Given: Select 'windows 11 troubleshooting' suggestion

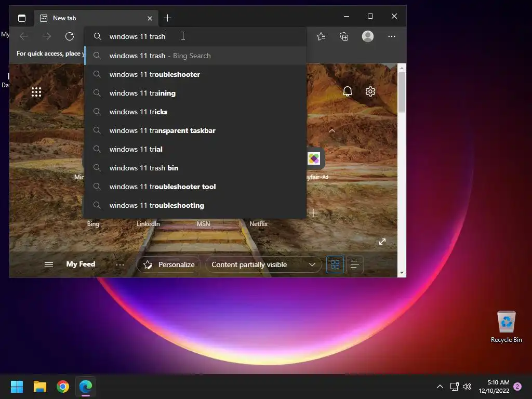Looking at the screenshot, I should [x=195, y=205].
